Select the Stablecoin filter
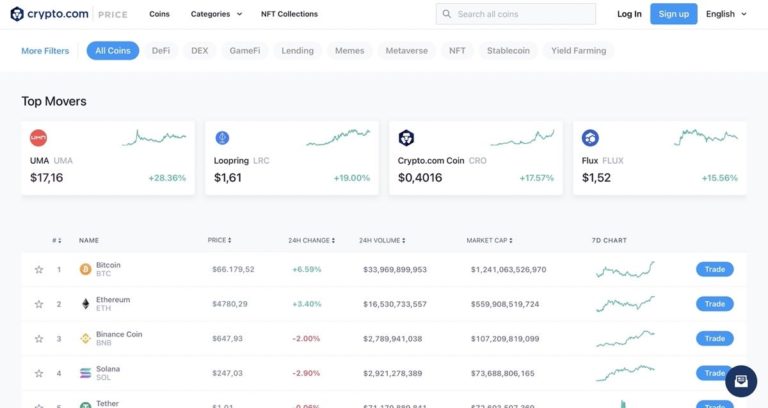The height and width of the screenshot is (408, 768). (508, 50)
